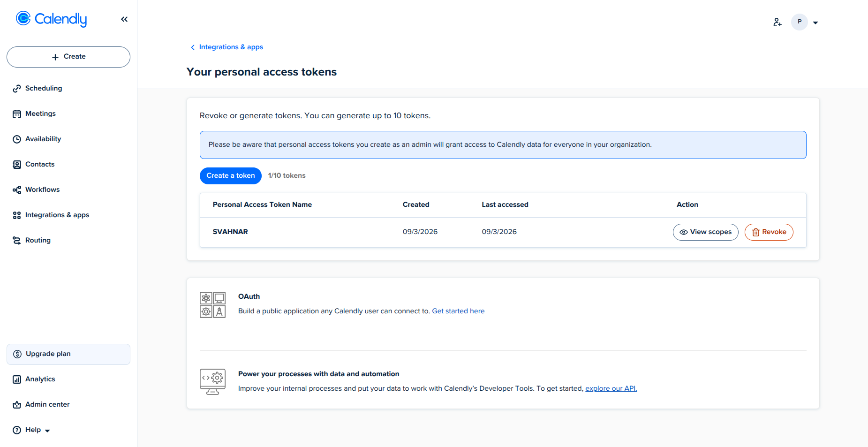Click the invite user icon
Image resolution: width=868 pixels, height=447 pixels.
pos(777,22)
